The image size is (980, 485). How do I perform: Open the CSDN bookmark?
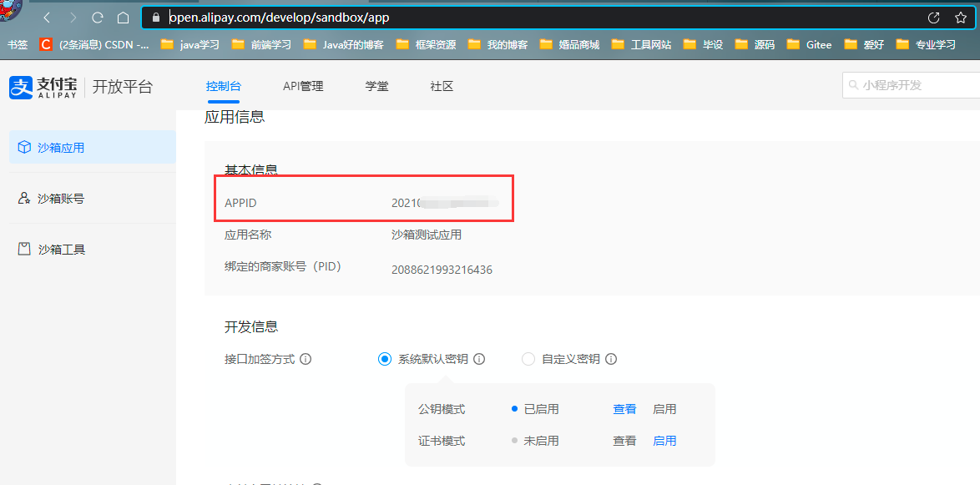94,44
